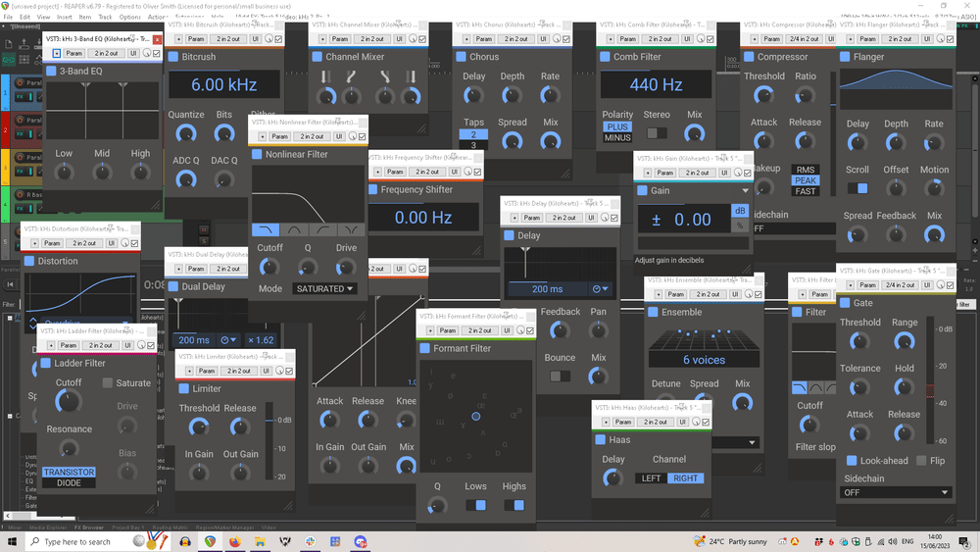This screenshot has width=980, height=552.
Task: Toggle Flanger plugin power square
Action: pyautogui.click(x=845, y=56)
